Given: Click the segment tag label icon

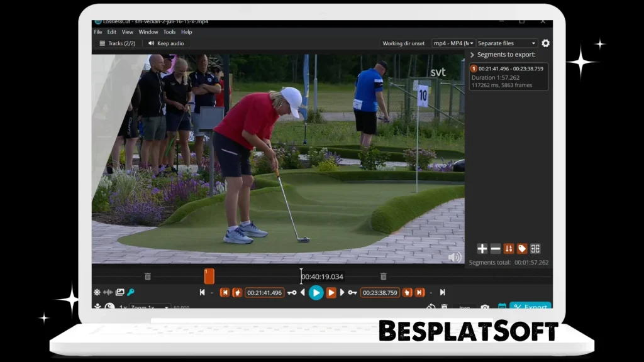Looking at the screenshot, I should pyautogui.click(x=522, y=249).
